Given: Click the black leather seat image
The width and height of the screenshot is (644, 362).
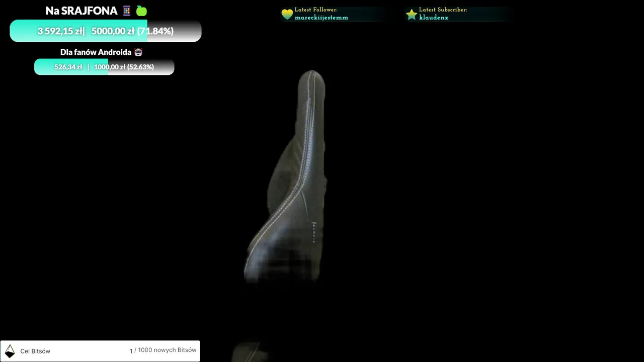Looking at the screenshot, I should [286, 176].
